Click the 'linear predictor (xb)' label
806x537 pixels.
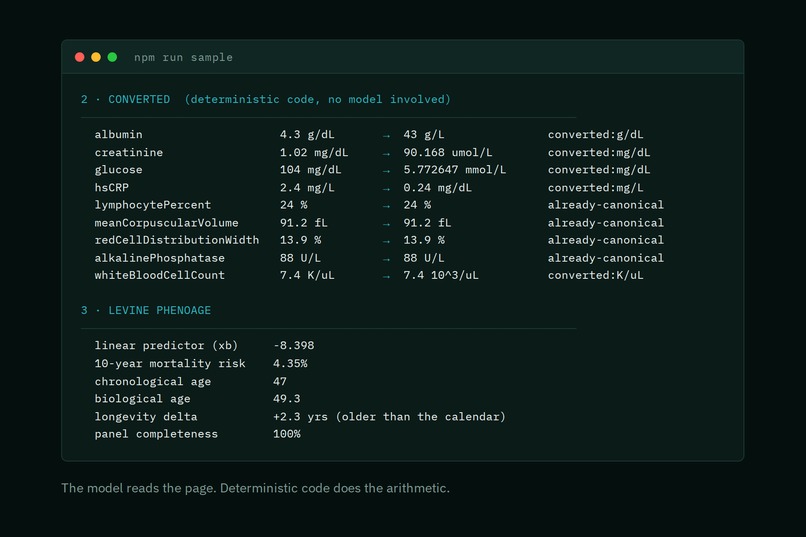click(166, 346)
